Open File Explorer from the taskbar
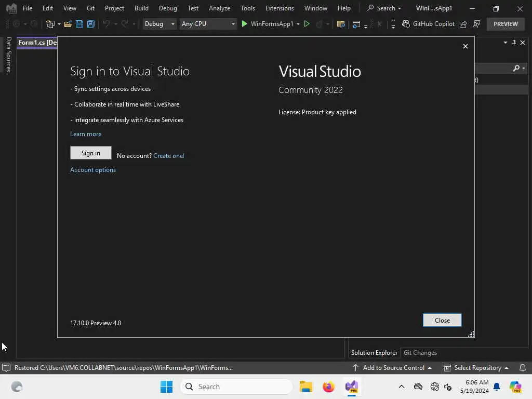The height and width of the screenshot is (399, 532). click(x=305, y=387)
